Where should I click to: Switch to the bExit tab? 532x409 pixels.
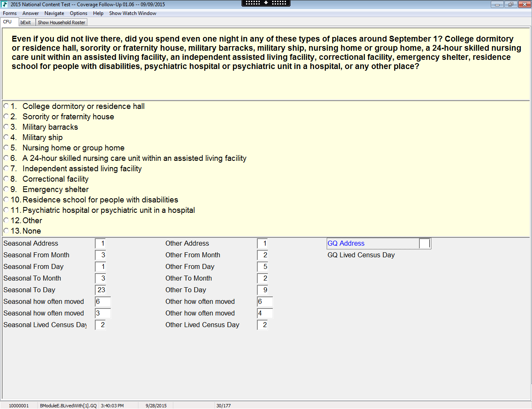tap(27, 22)
